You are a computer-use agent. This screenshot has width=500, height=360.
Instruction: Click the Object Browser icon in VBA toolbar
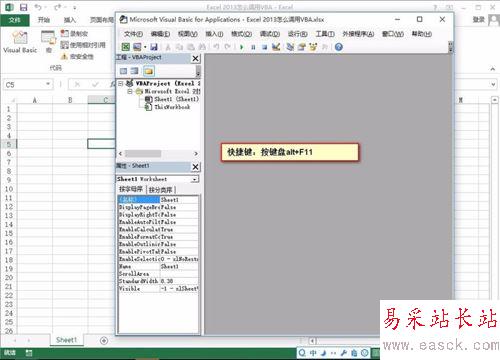coord(313,47)
